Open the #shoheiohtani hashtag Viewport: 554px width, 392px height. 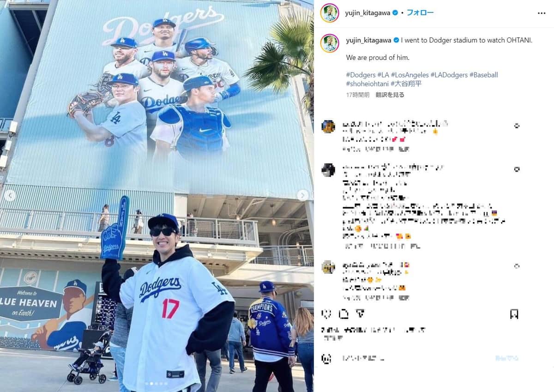(x=367, y=84)
